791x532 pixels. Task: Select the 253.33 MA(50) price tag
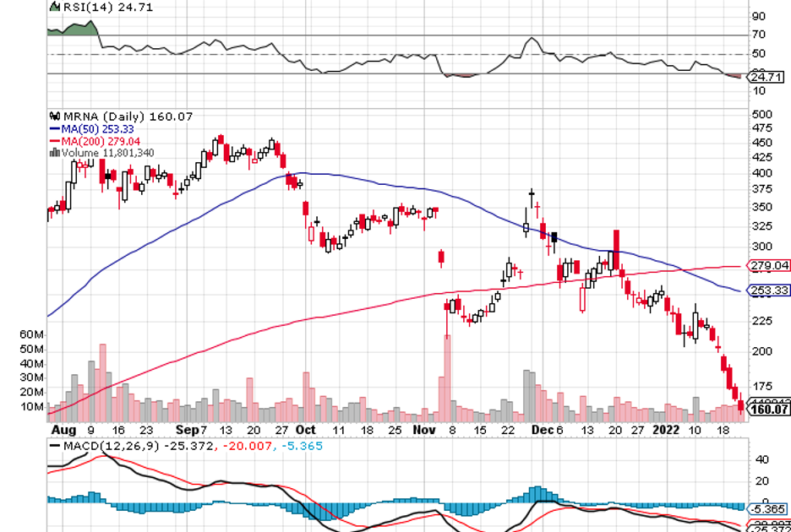(x=770, y=290)
